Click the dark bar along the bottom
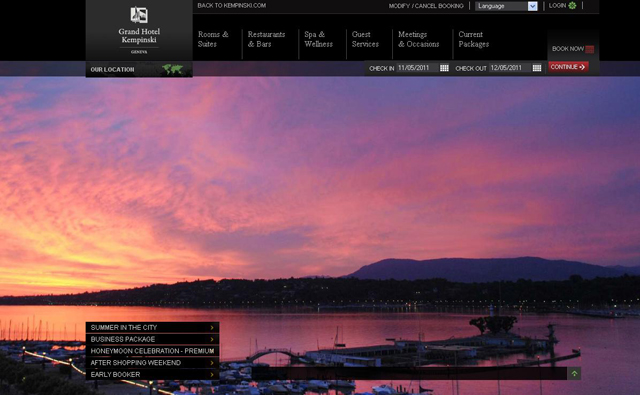640x395 pixels. click(409, 373)
